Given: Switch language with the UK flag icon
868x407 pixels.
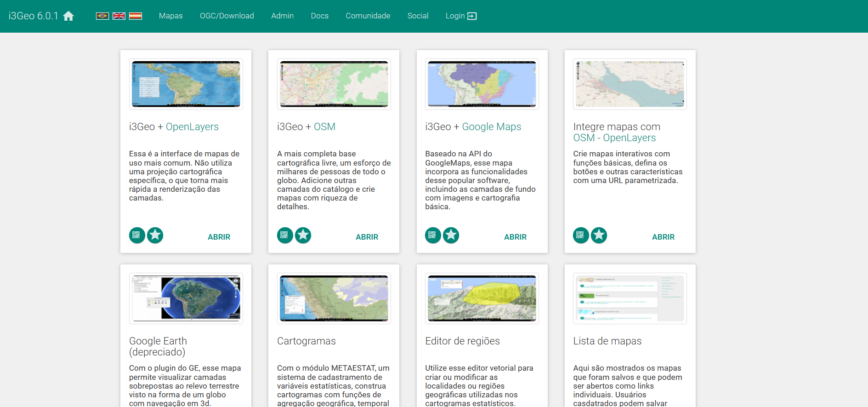Looking at the screenshot, I should 119,16.
